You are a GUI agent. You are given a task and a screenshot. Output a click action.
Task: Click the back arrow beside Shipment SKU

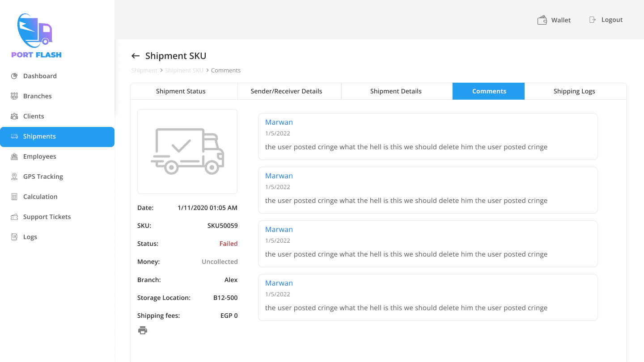136,56
